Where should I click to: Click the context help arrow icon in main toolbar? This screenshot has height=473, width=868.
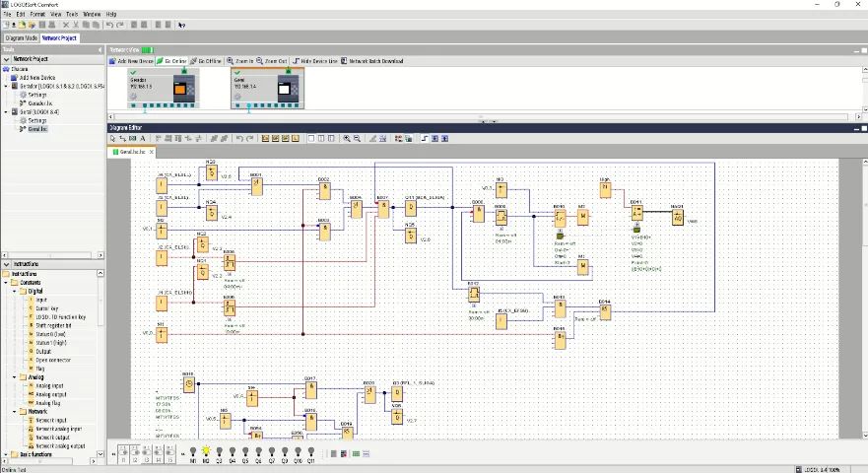point(181,25)
